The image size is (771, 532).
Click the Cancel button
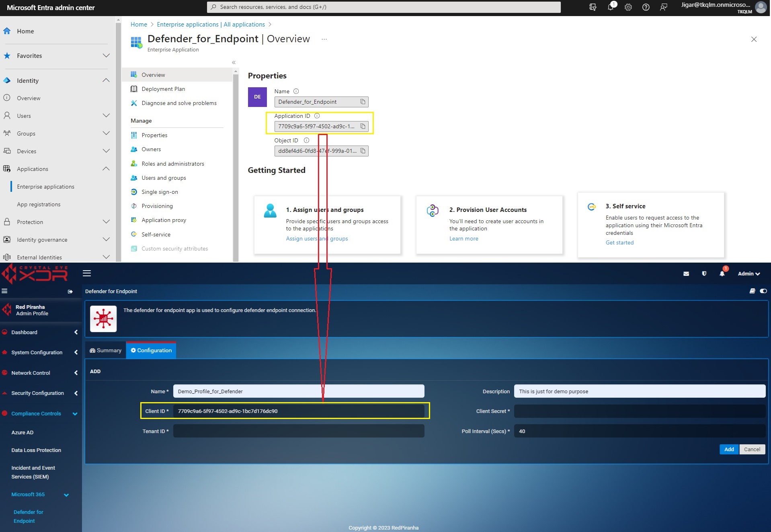pos(752,450)
